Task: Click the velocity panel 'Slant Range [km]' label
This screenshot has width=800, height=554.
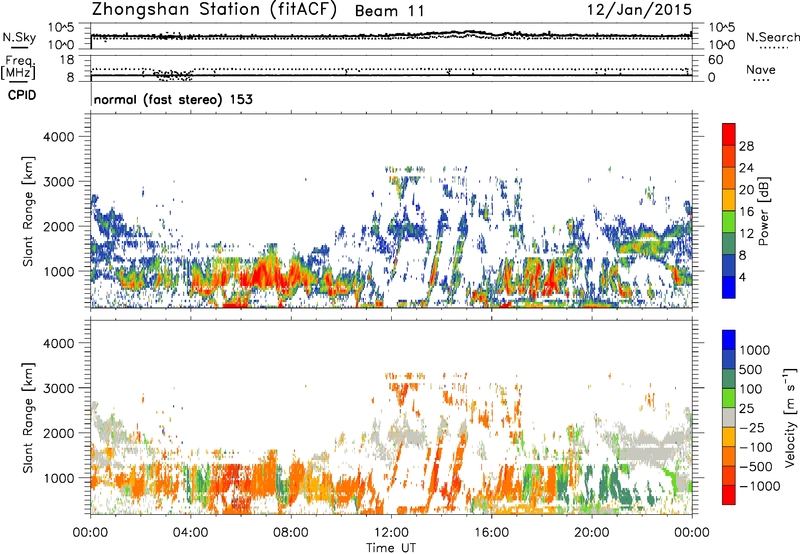Action: 28,418
